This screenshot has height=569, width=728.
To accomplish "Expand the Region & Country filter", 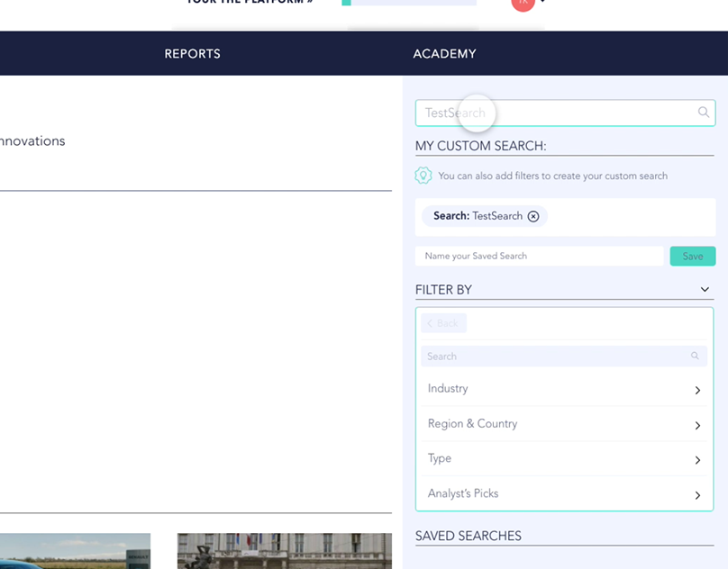I will [564, 424].
